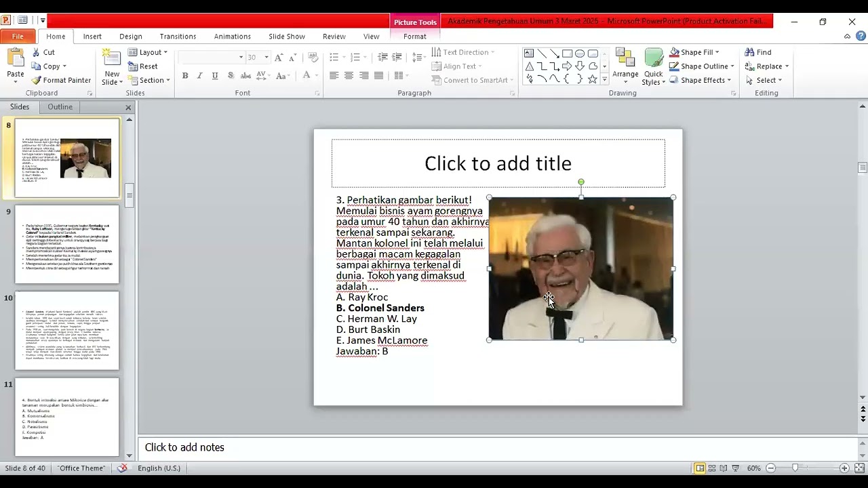Activate the Format Painter brush
The width and height of the screenshot is (868, 488).
(61, 80)
